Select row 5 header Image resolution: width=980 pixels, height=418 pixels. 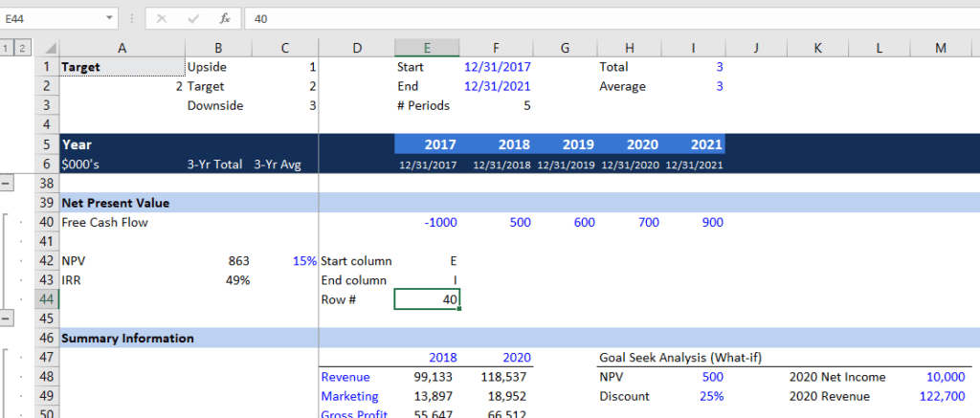(x=46, y=144)
